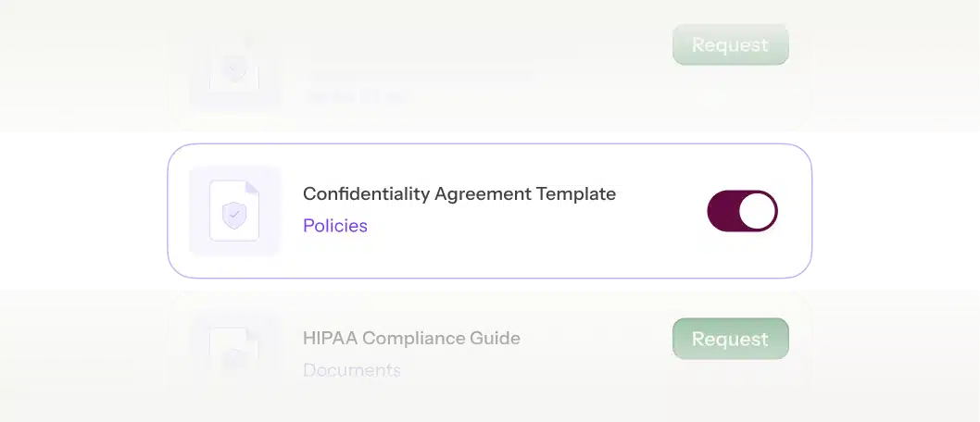Click the faded subtitle text in the top card
This screenshot has height=422, width=980.
(355, 94)
